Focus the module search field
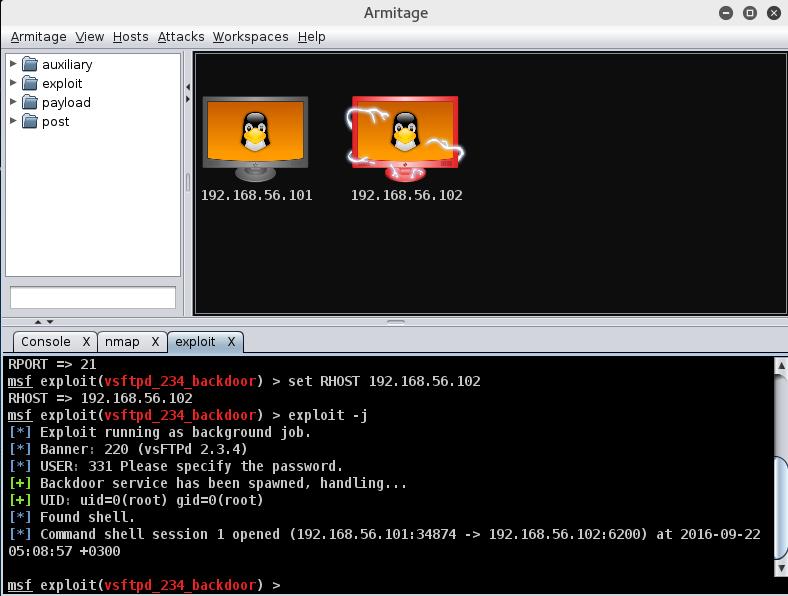 coord(93,297)
